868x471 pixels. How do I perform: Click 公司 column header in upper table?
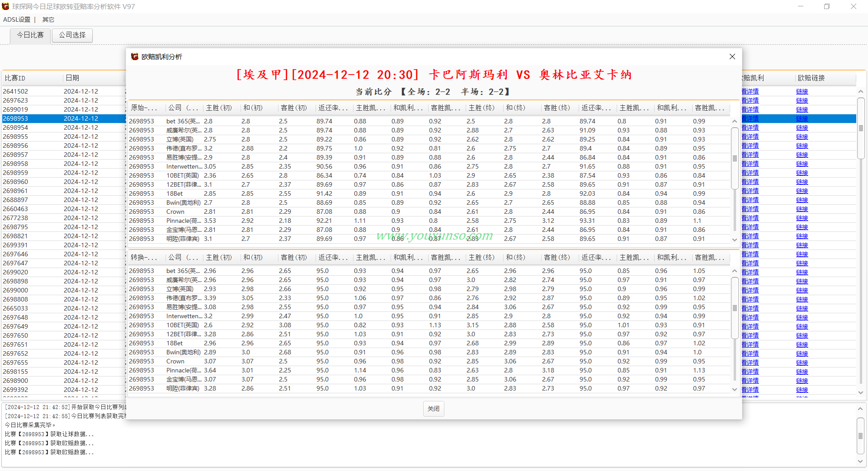tap(184, 108)
